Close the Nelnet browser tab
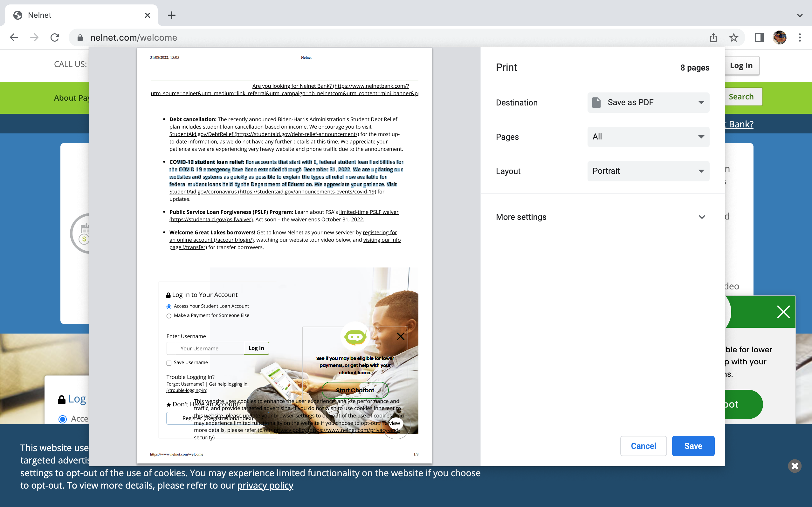 tap(147, 15)
